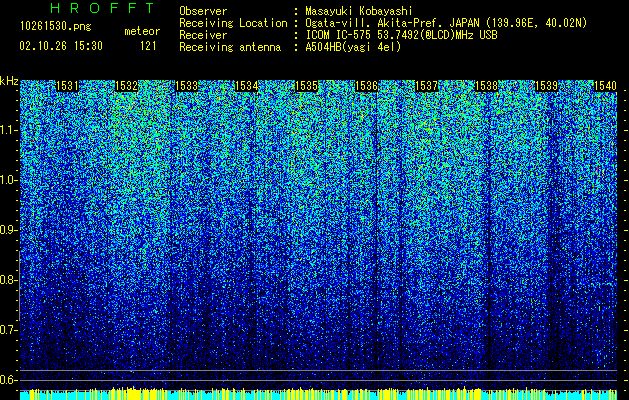The height and width of the screenshot is (400, 629).
Task: Click the 1533 time marker
Action: tap(187, 86)
